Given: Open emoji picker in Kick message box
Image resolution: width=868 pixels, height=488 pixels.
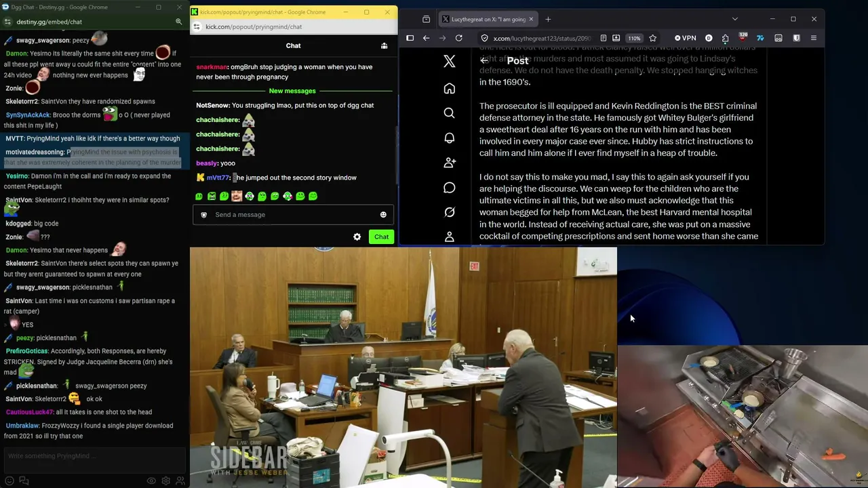Looking at the screenshot, I should (x=383, y=215).
